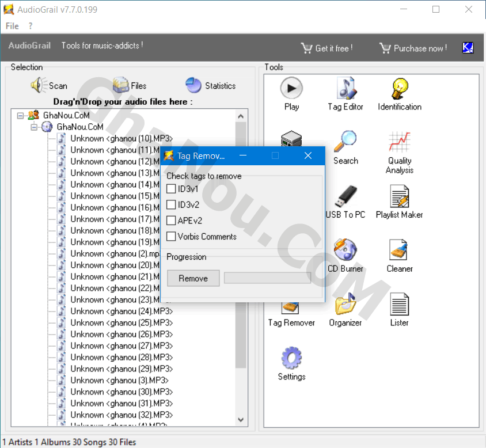Select Unknown <ghanou (3).MP3>
The width and height of the screenshot is (486, 448).
tap(119, 380)
